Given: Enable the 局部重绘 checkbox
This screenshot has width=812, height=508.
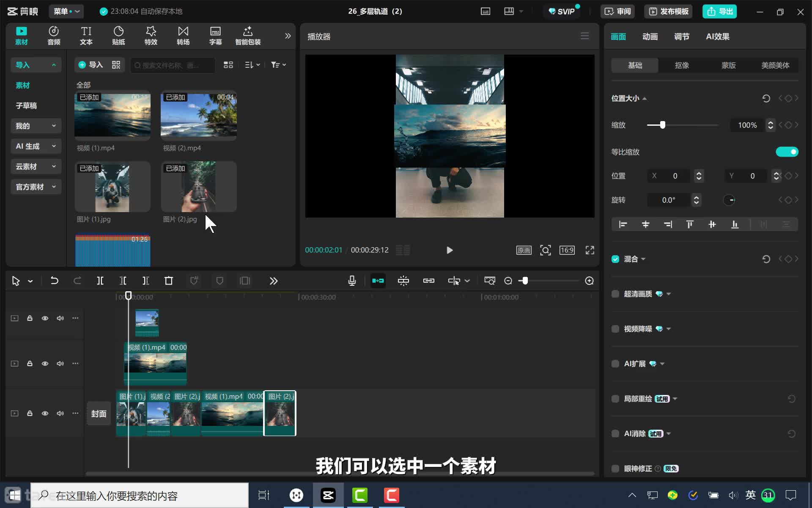Looking at the screenshot, I should click(x=615, y=399).
